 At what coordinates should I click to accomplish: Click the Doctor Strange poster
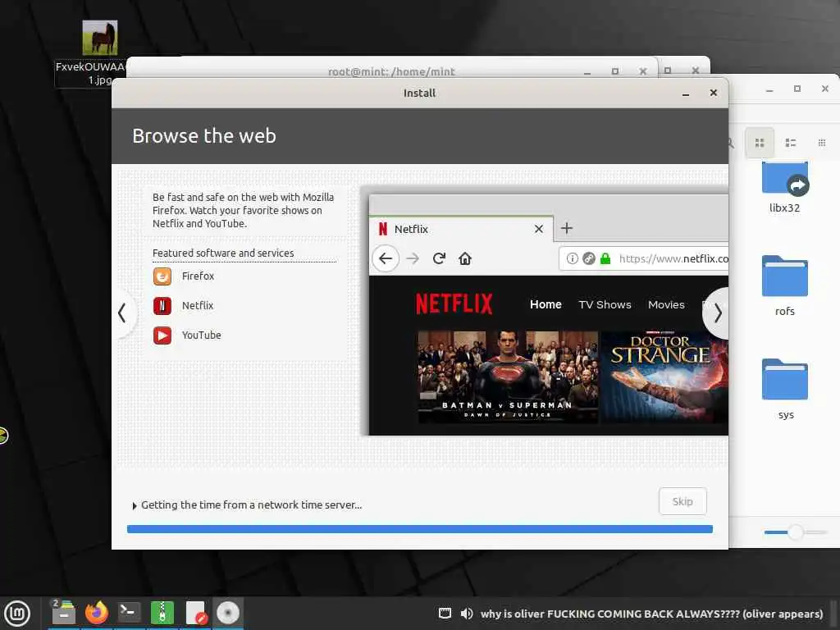[664, 377]
